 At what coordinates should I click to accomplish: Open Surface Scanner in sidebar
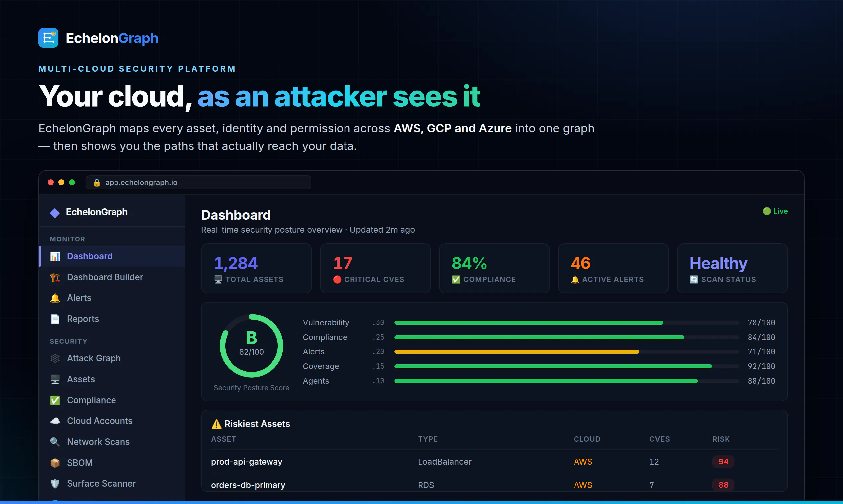click(x=112, y=484)
